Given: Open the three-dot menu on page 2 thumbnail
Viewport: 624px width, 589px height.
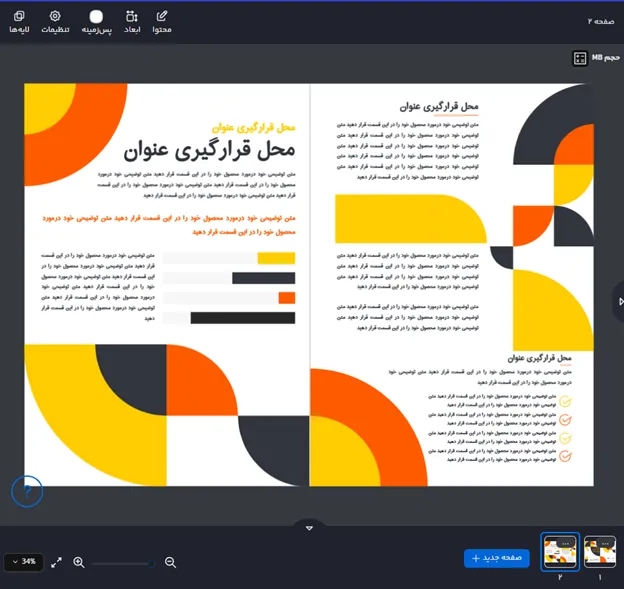Looking at the screenshot, I should coord(566,543).
